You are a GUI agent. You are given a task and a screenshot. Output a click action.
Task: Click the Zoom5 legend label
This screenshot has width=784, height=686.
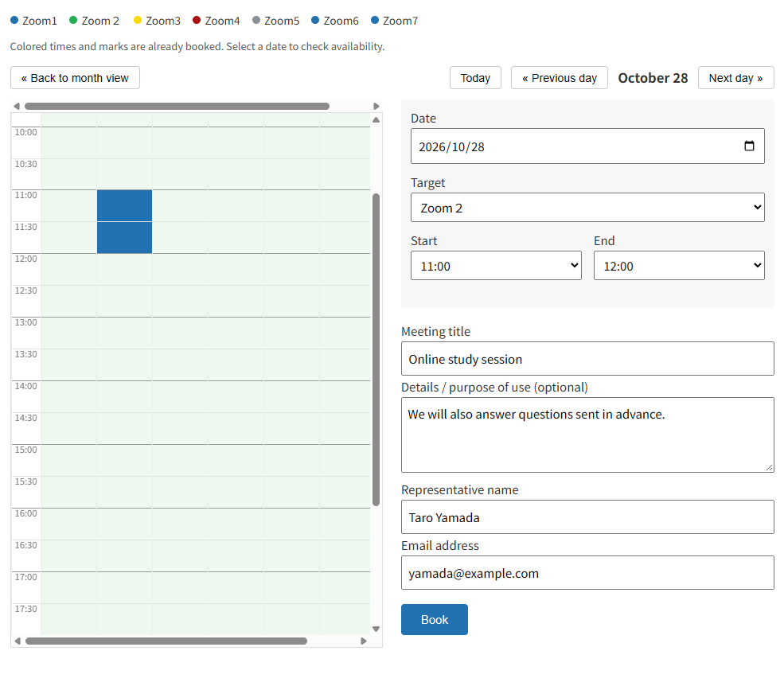(x=282, y=21)
